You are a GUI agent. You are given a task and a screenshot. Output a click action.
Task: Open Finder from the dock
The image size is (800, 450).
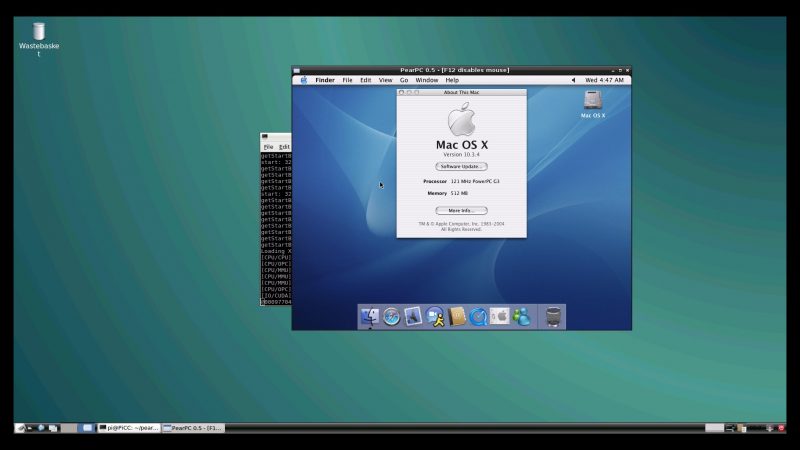coord(370,317)
